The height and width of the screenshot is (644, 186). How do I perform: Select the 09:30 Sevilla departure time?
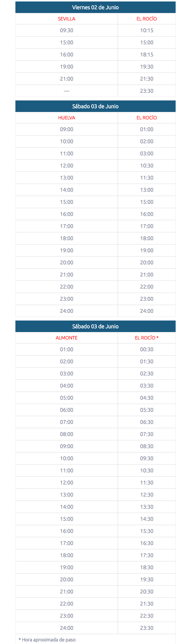point(67,30)
